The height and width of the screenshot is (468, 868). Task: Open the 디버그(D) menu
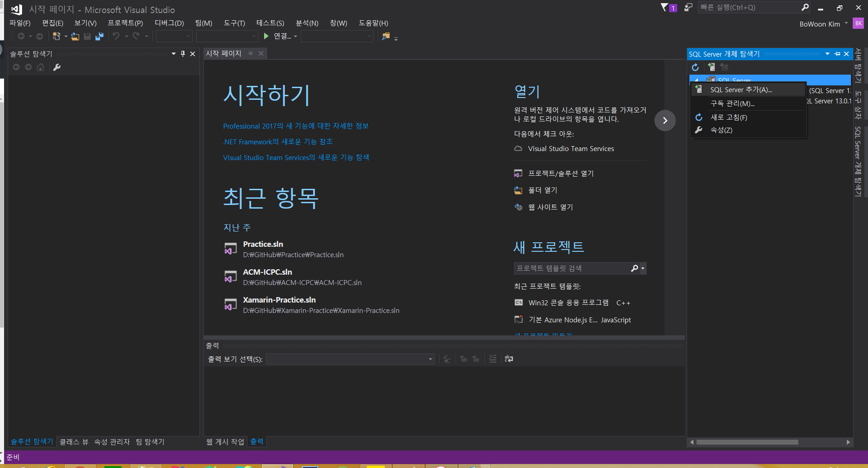tap(169, 23)
